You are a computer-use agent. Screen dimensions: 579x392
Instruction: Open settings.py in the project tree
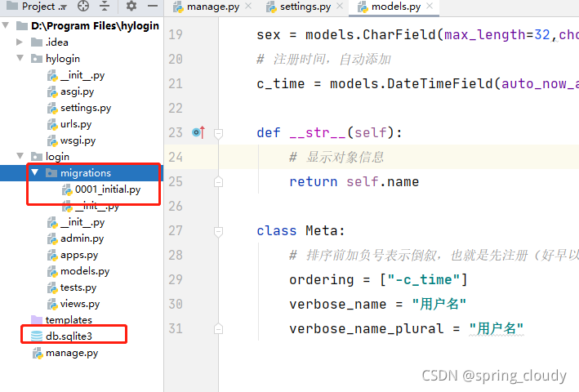pos(86,108)
